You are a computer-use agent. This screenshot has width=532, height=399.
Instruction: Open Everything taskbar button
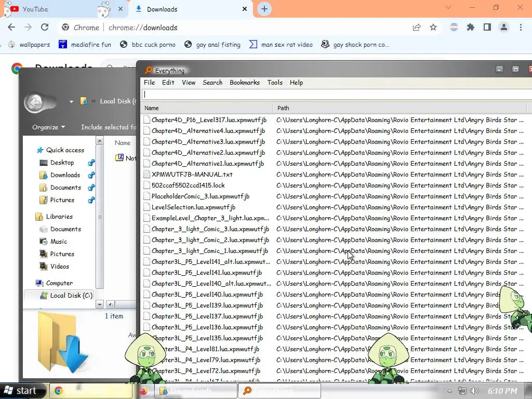(279, 391)
